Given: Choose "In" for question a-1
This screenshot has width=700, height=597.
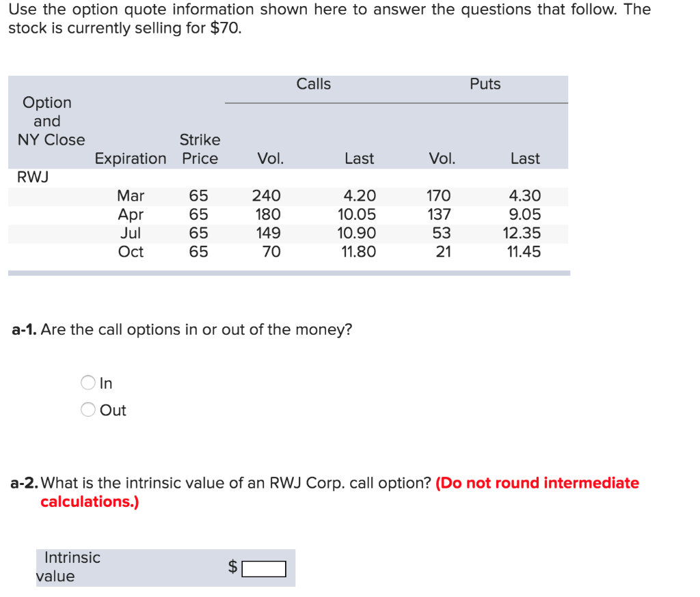Looking at the screenshot, I should coord(87,383).
